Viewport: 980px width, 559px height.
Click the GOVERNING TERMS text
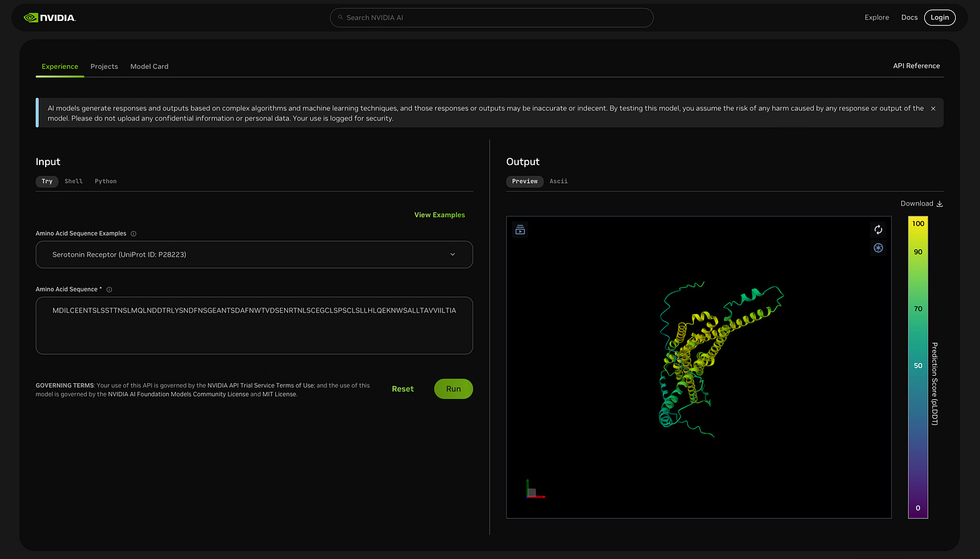(x=65, y=385)
